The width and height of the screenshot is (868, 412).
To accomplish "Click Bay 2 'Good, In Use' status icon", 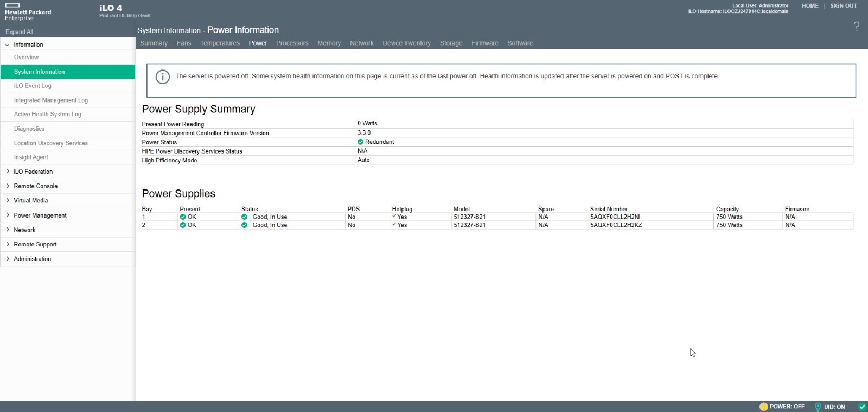I will pos(244,225).
